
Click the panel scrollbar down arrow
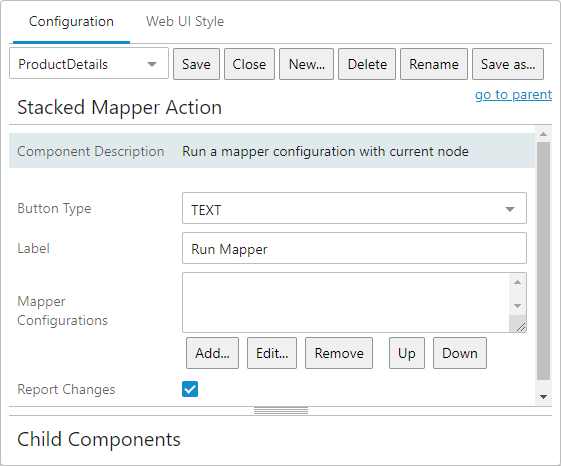[543, 397]
